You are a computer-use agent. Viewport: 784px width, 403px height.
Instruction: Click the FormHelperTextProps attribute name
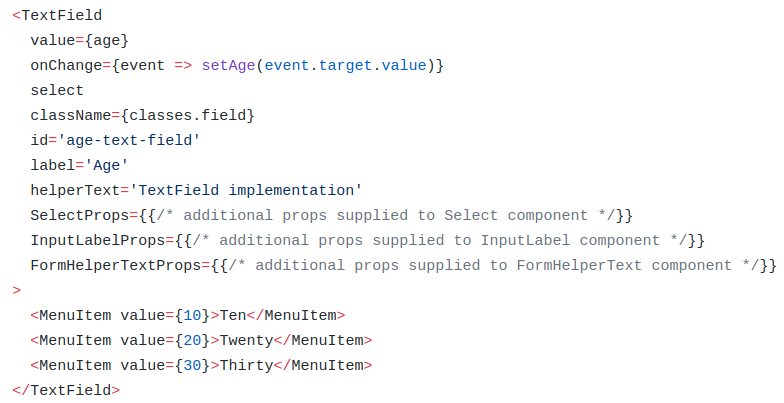(116, 266)
